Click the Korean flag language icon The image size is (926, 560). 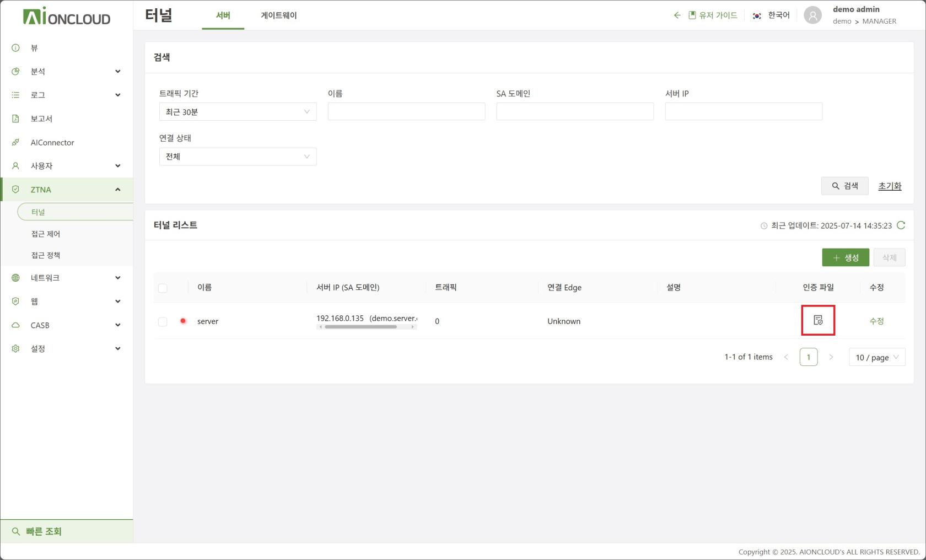[x=757, y=15]
